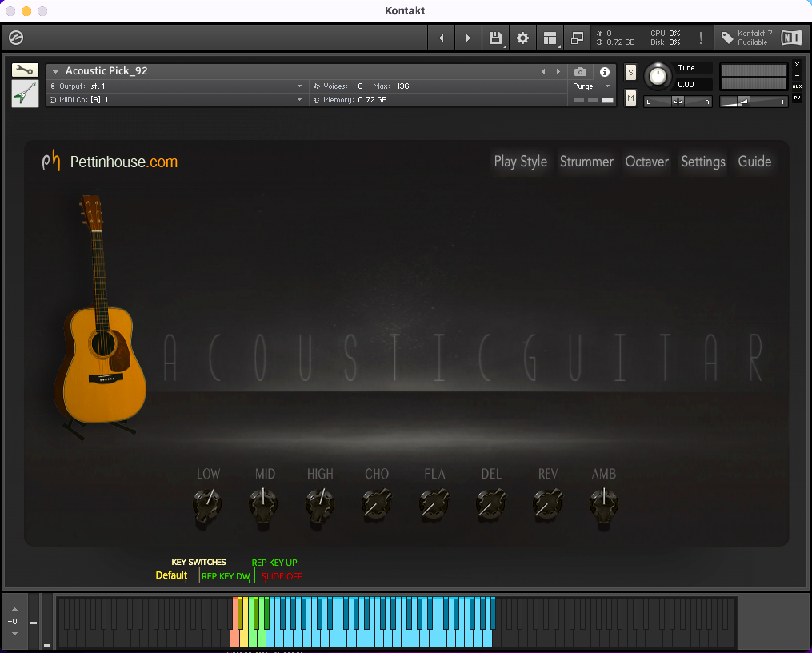Select previous preset arrow in instrument header

tap(543, 72)
